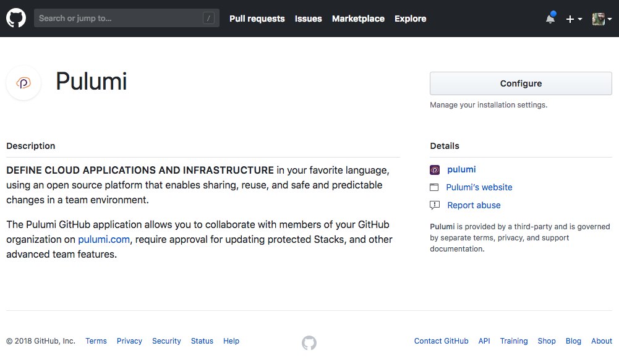Screen dimensions: 619x364
Task: Click '© 2018 GitHub, Inc.' copyright text
Action: 41,341
